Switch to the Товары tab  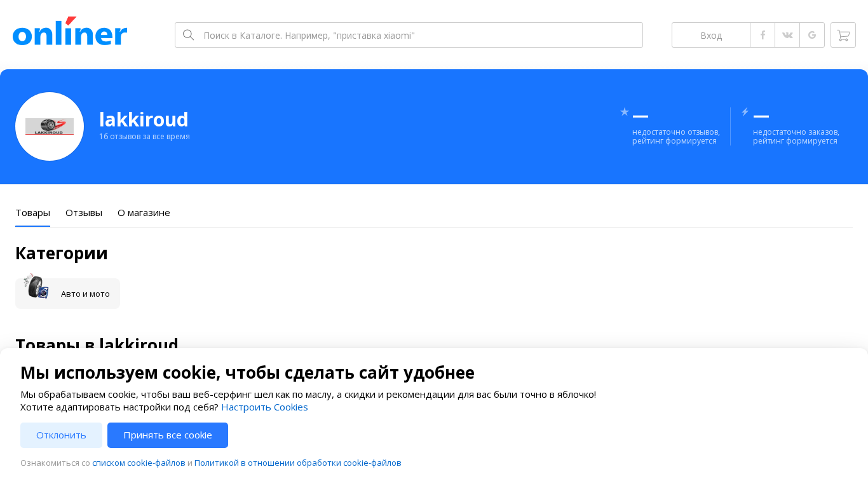[32, 213]
